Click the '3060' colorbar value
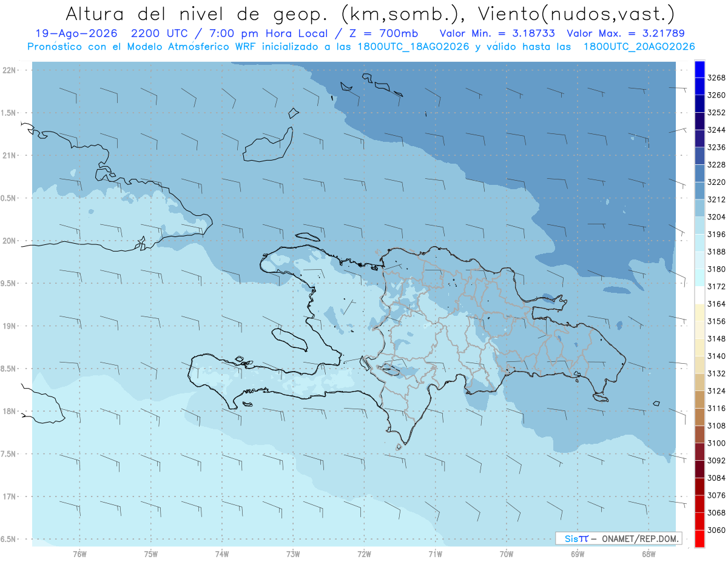The height and width of the screenshot is (562, 728). 716,530
